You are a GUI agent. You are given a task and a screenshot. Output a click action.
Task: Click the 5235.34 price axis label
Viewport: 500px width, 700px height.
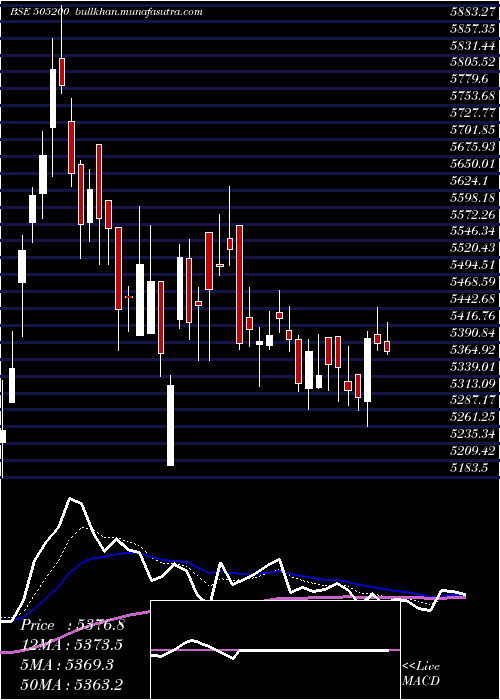click(473, 434)
